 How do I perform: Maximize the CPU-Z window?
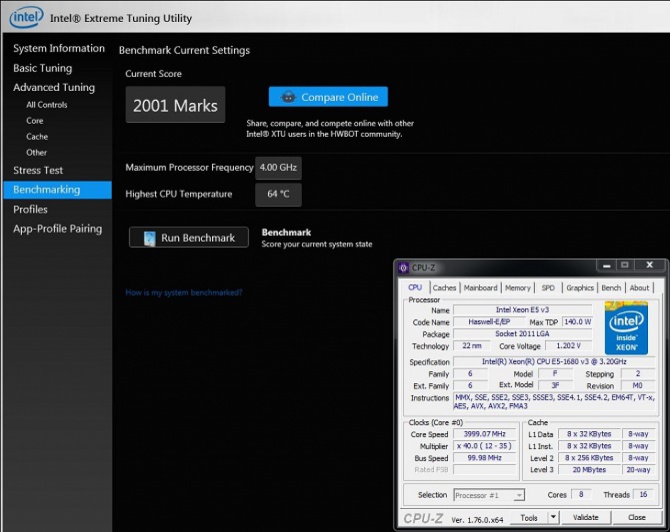[x=625, y=265]
